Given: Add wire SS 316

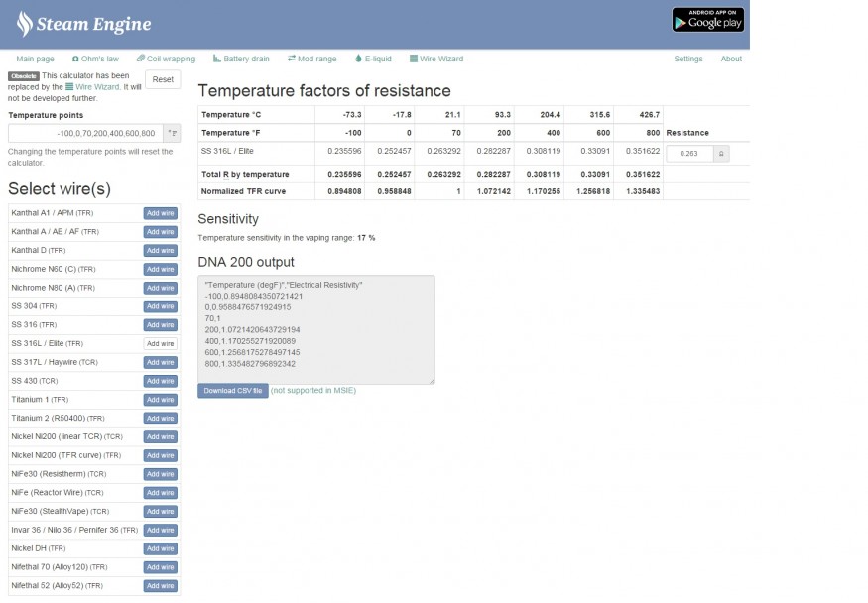Looking at the screenshot, I should 161,325.
